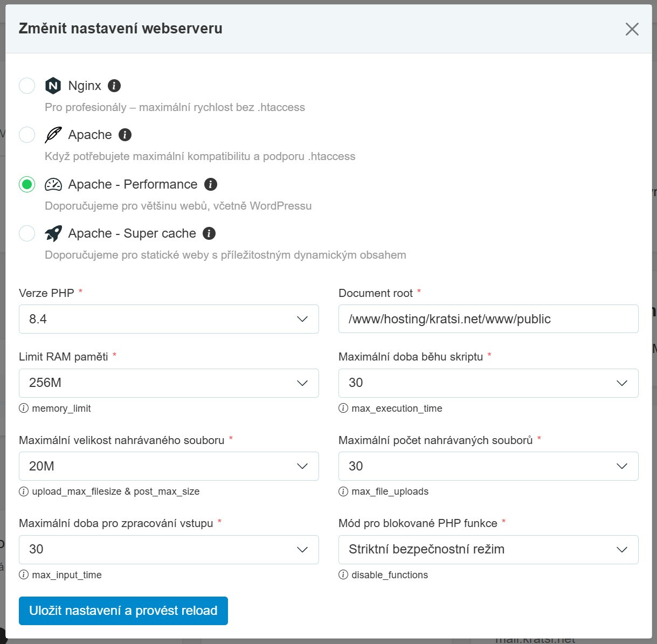Choose the Apache radio option

27,135
